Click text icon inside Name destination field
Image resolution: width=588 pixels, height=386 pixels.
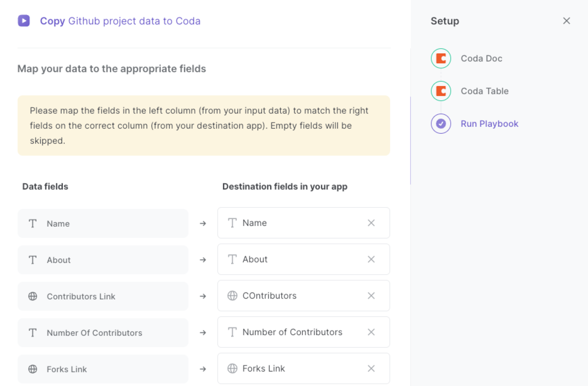tap(232, 223)
